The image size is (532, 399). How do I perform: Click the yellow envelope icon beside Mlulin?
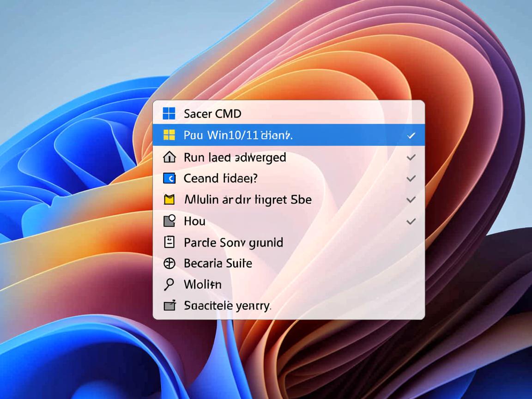click(169, 199)
